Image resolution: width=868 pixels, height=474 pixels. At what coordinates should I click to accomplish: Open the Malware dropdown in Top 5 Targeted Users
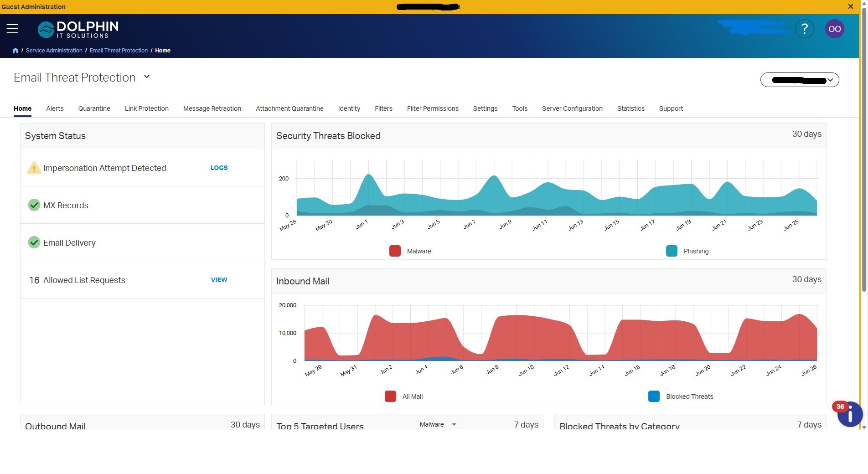tap(438, 424)
